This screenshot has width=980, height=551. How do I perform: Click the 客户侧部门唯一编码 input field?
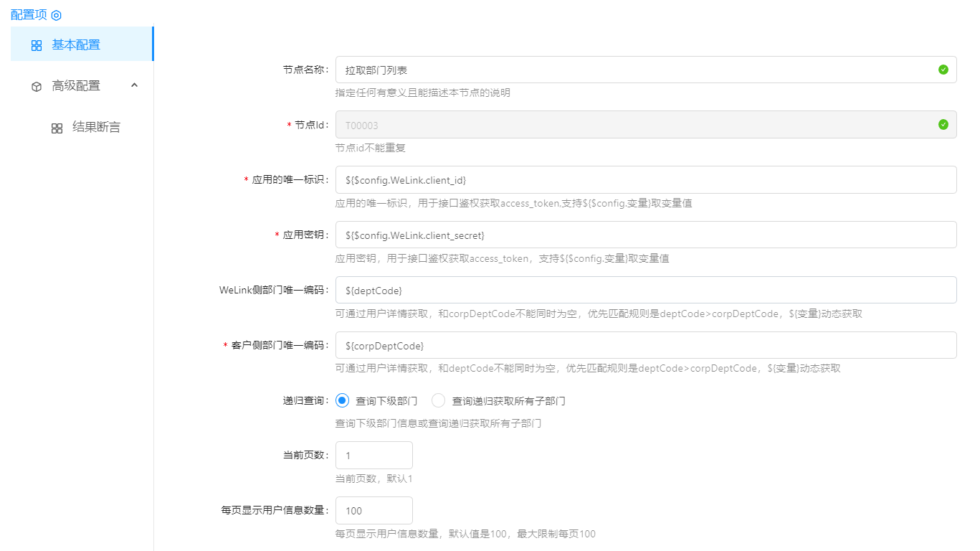pos(645,346)
